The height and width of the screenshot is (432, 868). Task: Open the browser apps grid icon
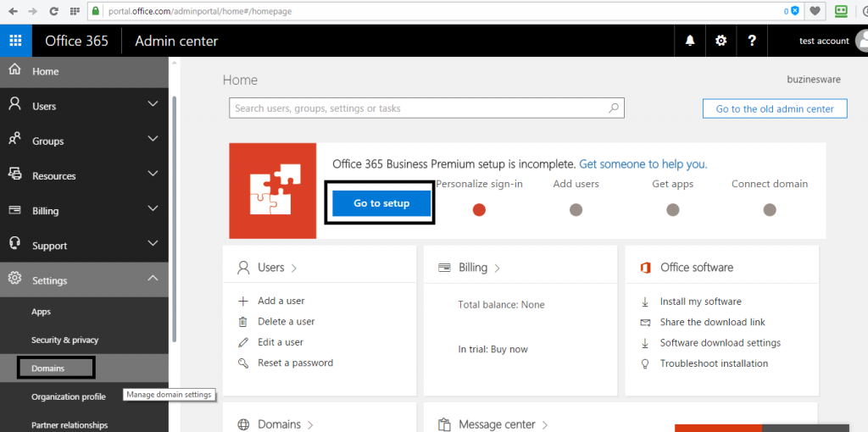[x=75, y=11]
